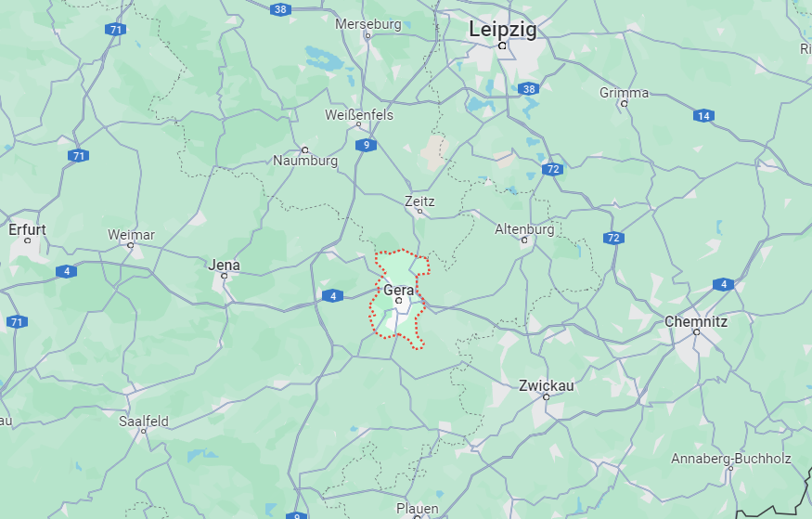Viewport: 812px width, 519px height.
Task: Click the Annaberg-Buchholz town label
Action: click(x=730, y=459)
